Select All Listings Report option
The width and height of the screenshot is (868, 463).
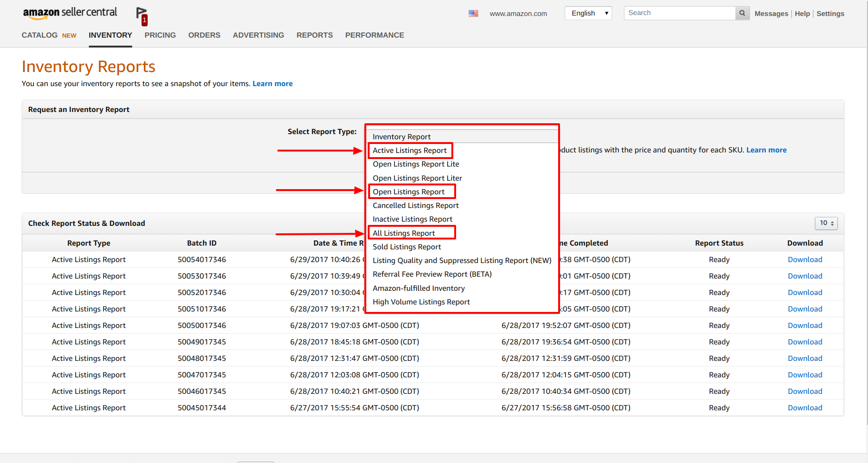pyautogui.click(x=462, y=233)
